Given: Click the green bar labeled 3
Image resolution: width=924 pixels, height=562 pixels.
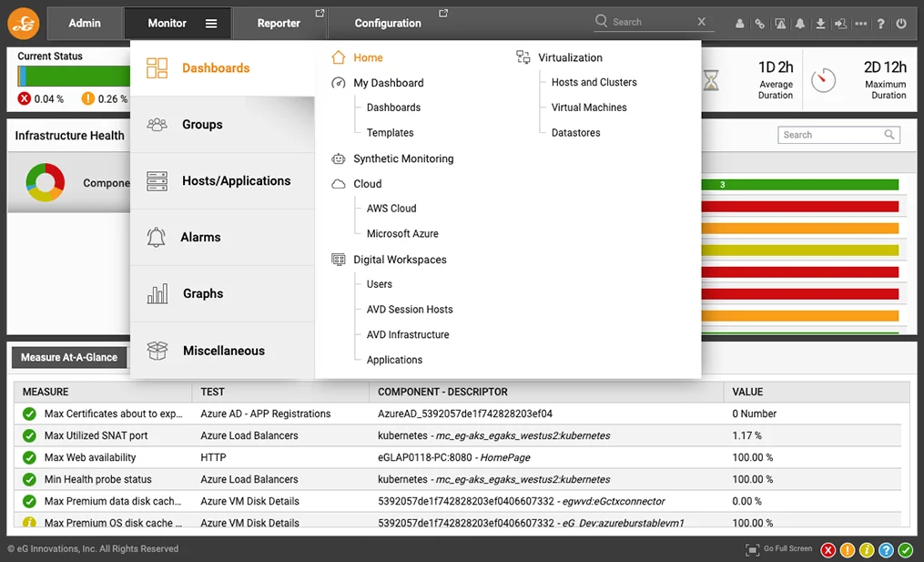Looking at the screenshot, I should click(799, 185).
